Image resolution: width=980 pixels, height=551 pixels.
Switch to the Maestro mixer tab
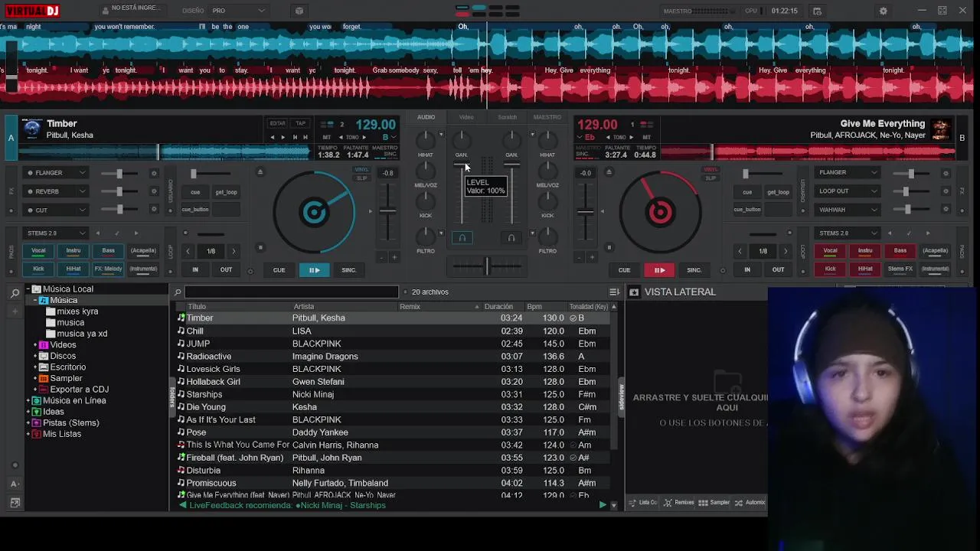pyautogui.click(x=547, y=117)
